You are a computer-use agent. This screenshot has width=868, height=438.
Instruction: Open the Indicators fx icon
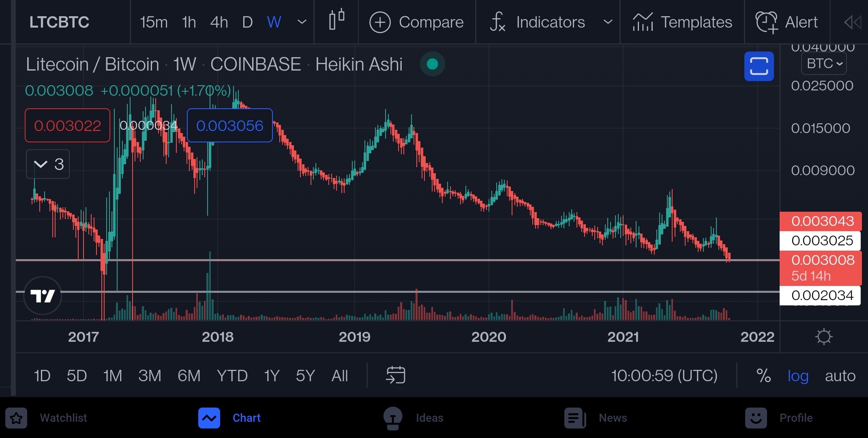[x=497, y=22]
